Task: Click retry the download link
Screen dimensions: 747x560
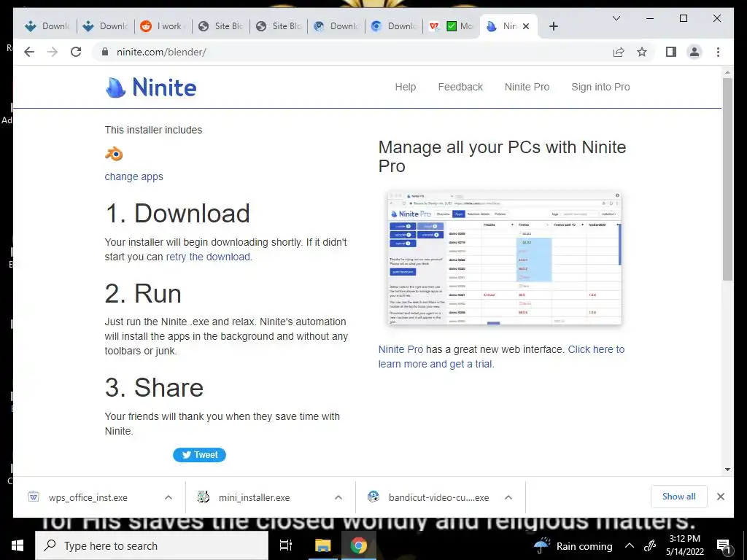Action: (x=208, y=257)
